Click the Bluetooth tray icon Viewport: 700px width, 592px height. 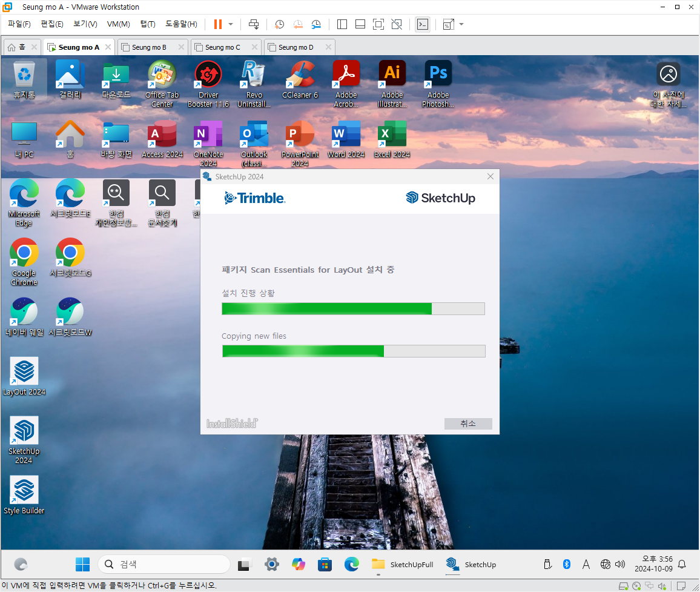coord(567,564)
